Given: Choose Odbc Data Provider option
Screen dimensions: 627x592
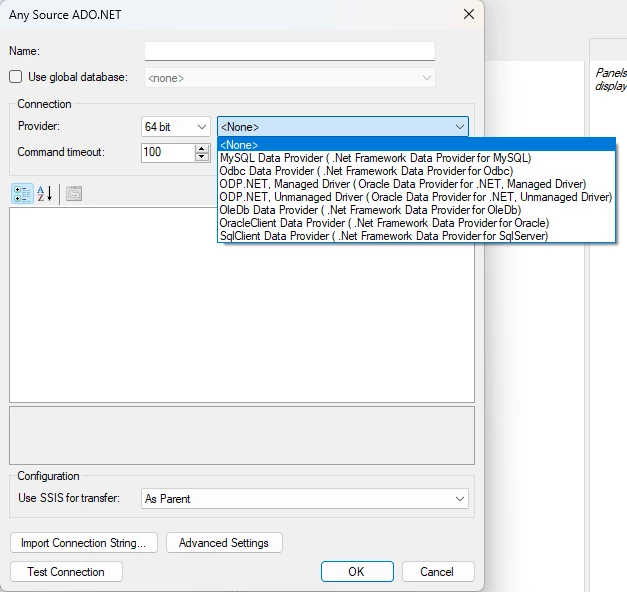Looking at the screenshot, I should [416, 171].
